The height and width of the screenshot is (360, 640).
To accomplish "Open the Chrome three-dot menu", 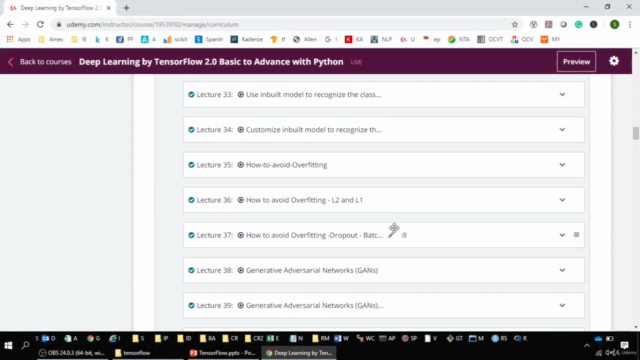I will 630,24.
